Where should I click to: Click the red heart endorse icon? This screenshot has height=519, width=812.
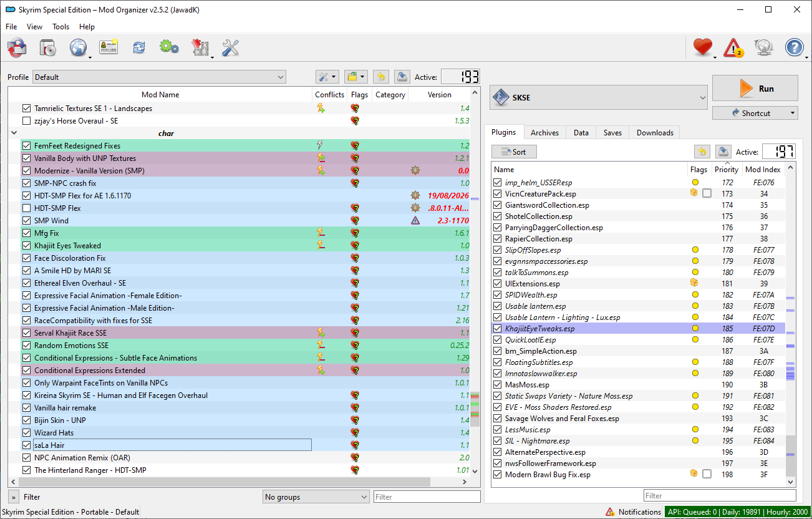point(703,47)
